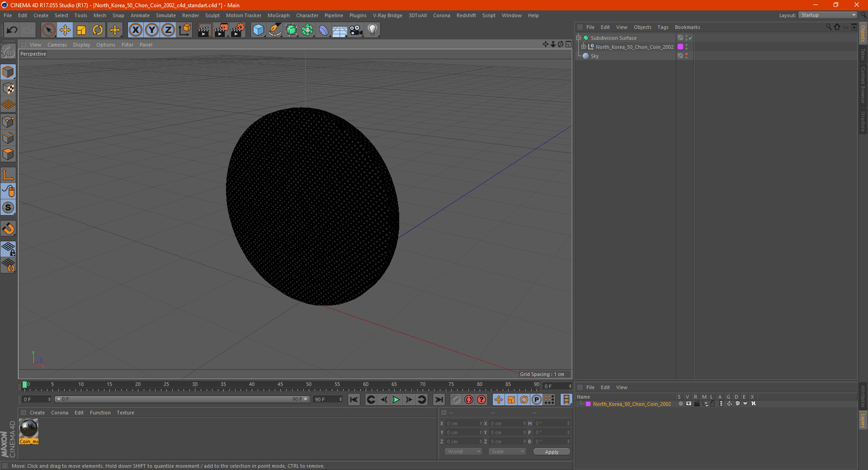The height and width of the screenshot is (470, 868).
Task: Switch to Polygons mode
Action: [8, 154]
